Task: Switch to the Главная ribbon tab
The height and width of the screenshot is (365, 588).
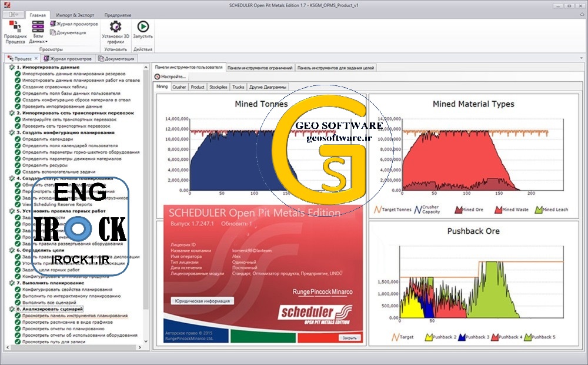Action: coord(38,15)
